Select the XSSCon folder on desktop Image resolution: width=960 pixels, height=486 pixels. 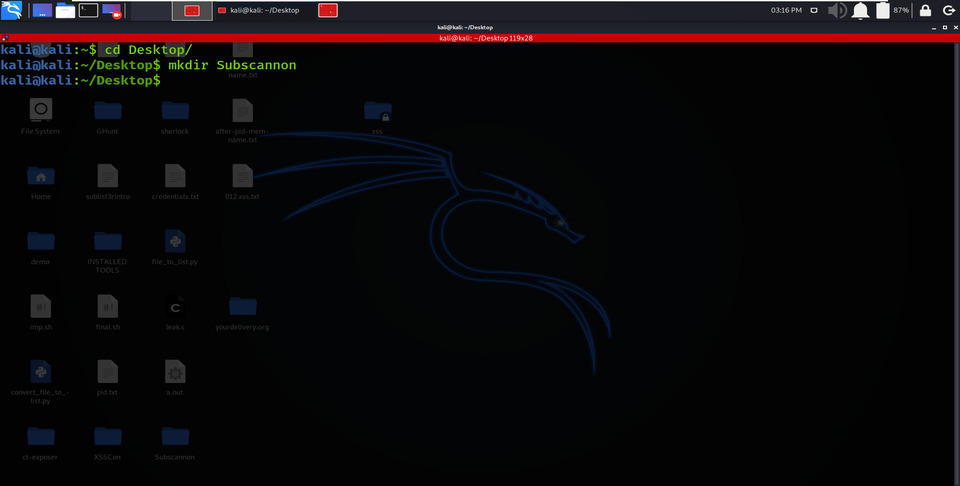click(108, 443)
